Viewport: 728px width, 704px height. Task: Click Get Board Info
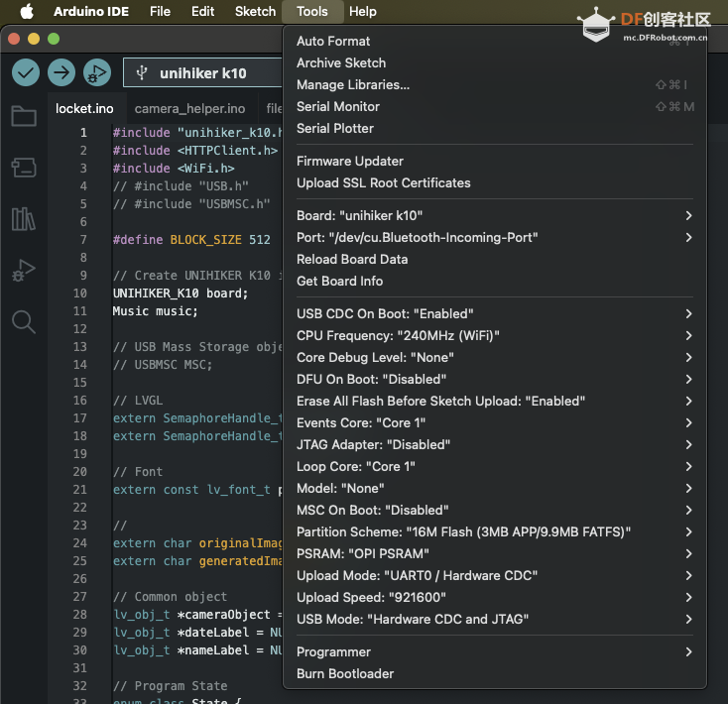click(x=495, y=281)
